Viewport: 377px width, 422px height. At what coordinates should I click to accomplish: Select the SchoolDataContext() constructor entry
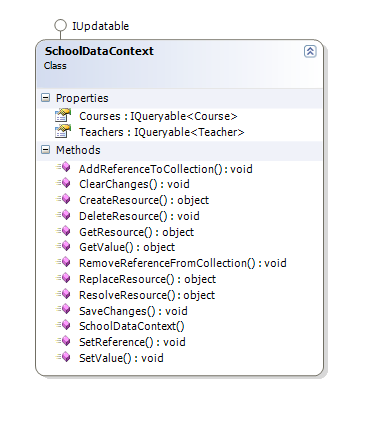click(132, 326)
